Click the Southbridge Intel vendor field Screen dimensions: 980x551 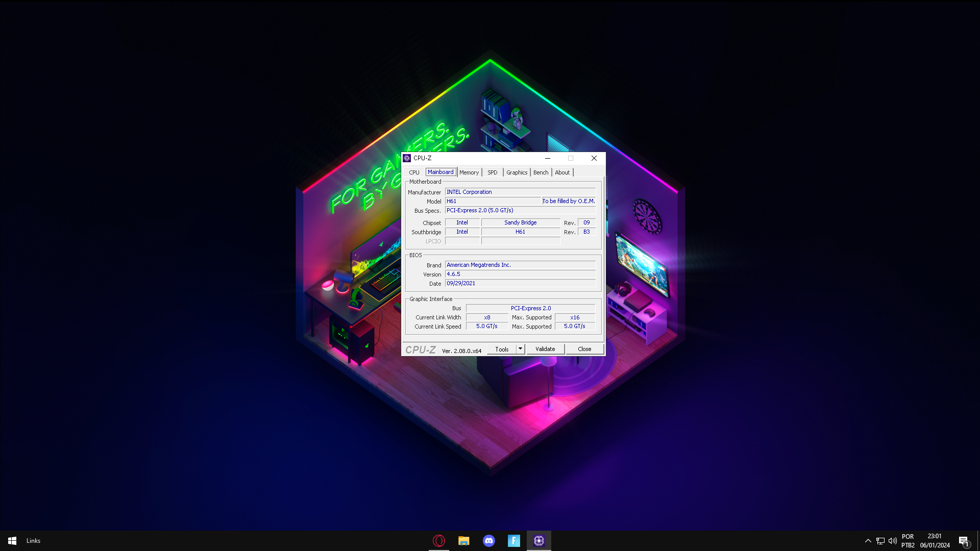[462, 232]
